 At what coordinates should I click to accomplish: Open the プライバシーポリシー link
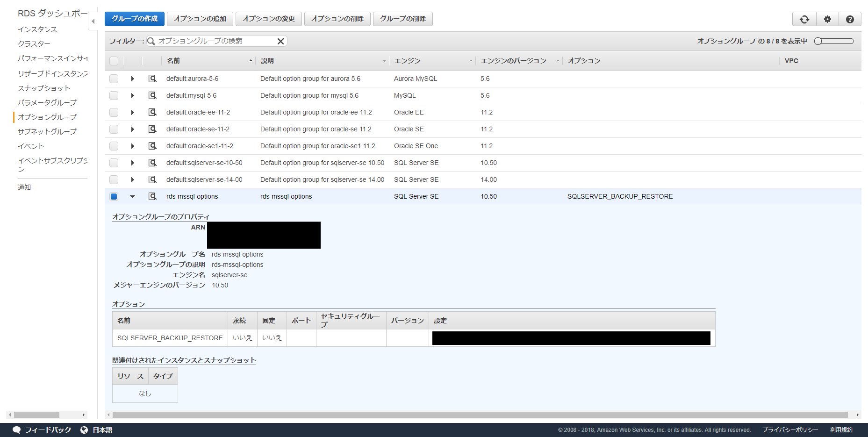790,430
